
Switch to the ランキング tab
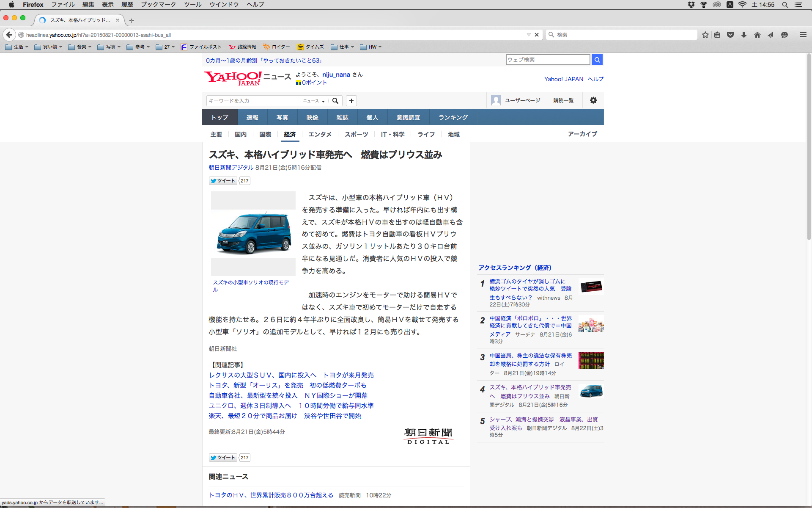tap(453, 117)
